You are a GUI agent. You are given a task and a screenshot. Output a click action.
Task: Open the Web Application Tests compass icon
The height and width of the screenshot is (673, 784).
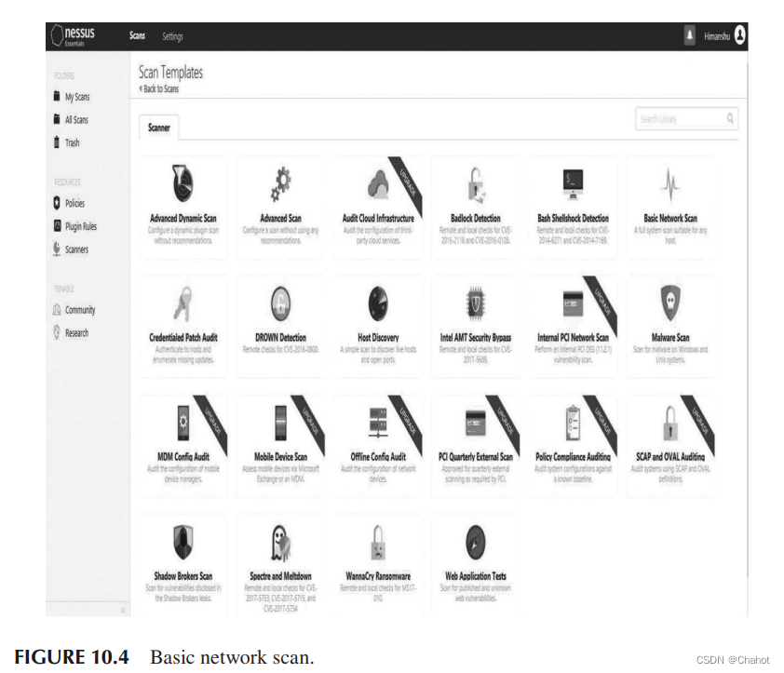(476, 543)
